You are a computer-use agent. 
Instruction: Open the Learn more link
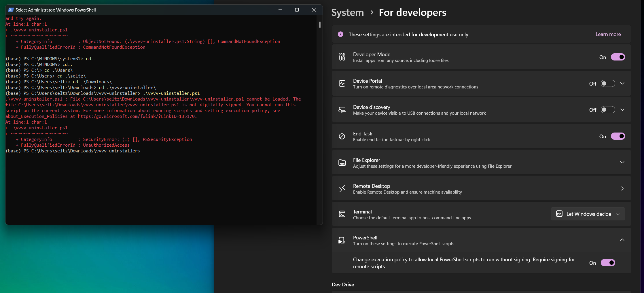pyautogui.click(x=608, y=34)
